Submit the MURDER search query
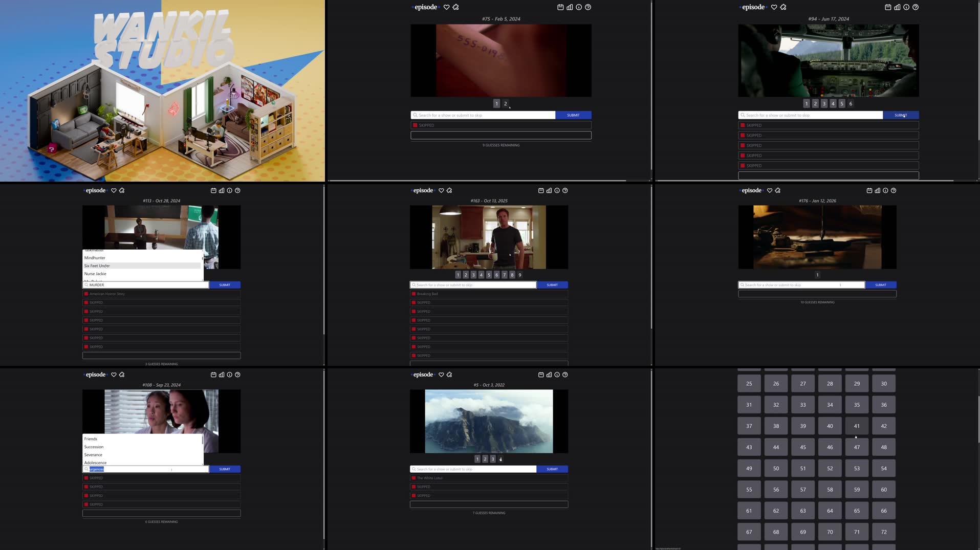 [x=225, y=284]
